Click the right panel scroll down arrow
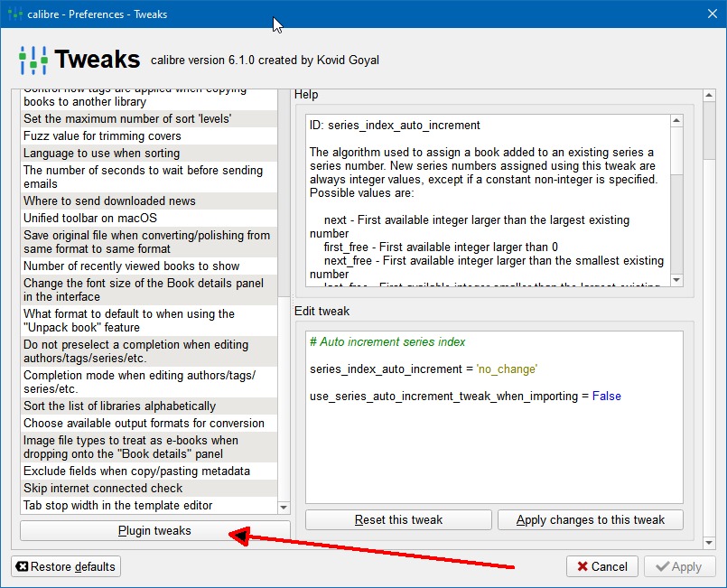 pyautogui.click(x=709, y=542)
